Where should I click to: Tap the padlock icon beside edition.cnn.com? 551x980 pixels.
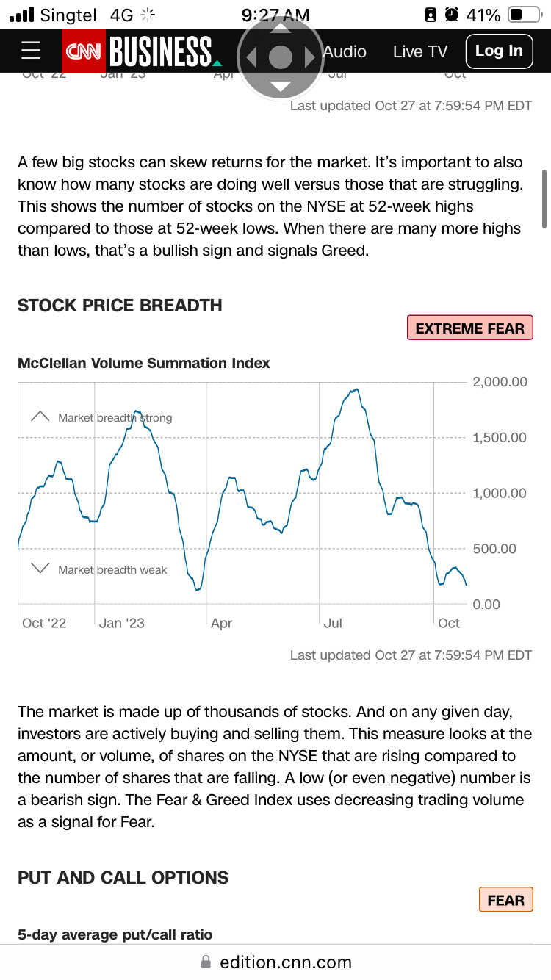pyautogui.click(x=206, y=962)
